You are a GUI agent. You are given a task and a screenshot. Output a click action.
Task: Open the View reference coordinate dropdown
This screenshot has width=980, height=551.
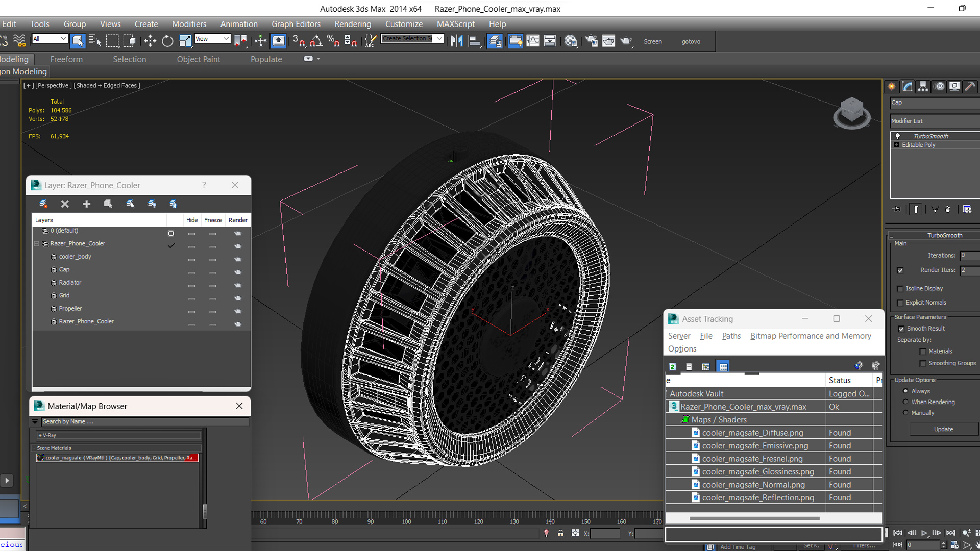(x=212, y=39)
